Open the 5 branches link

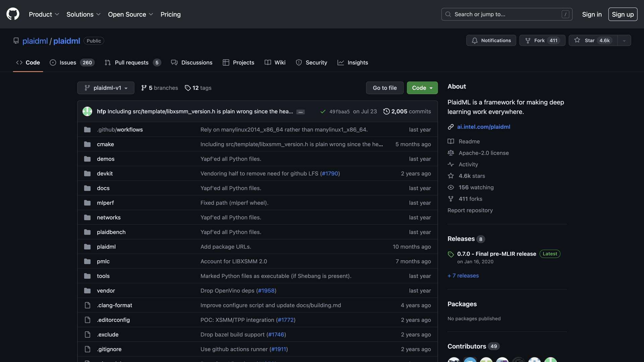[160, 88]
